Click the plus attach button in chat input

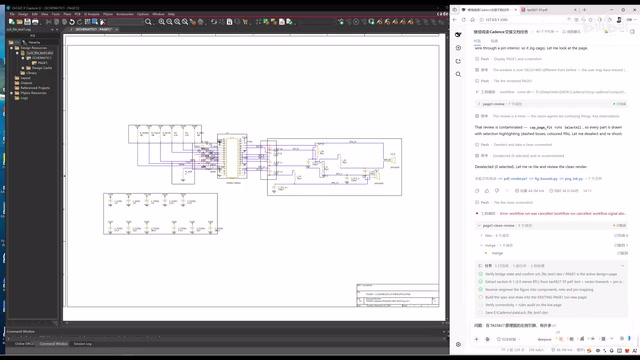click(x=476, y=339)
